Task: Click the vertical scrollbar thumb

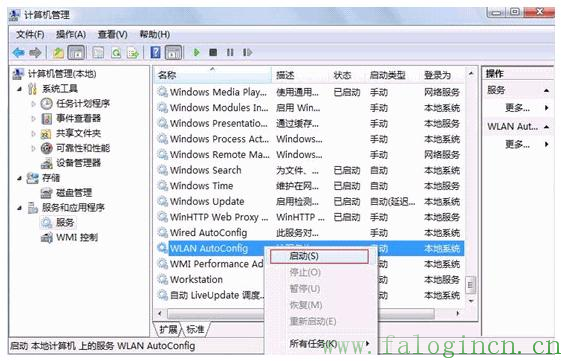Action: click(470, 285)
